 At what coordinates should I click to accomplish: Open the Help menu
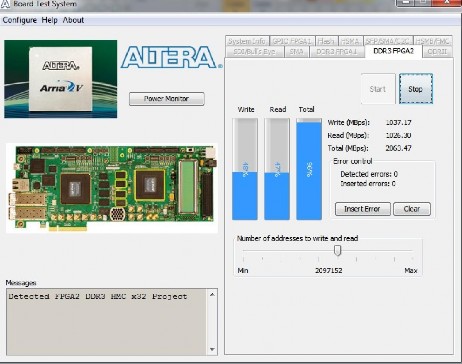pos(49,20)
